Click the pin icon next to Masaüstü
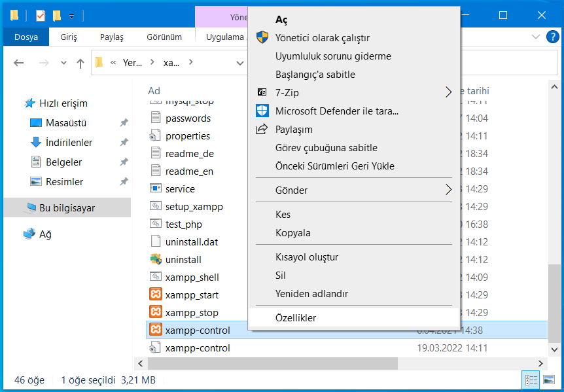 click(x=124, y=122)
